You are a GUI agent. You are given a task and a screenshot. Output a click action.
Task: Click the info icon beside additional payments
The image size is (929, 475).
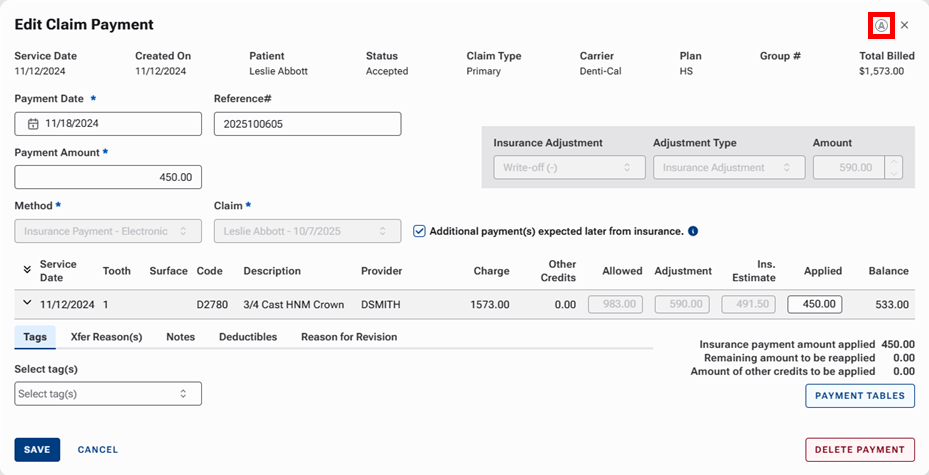click(x=693, y=231)
